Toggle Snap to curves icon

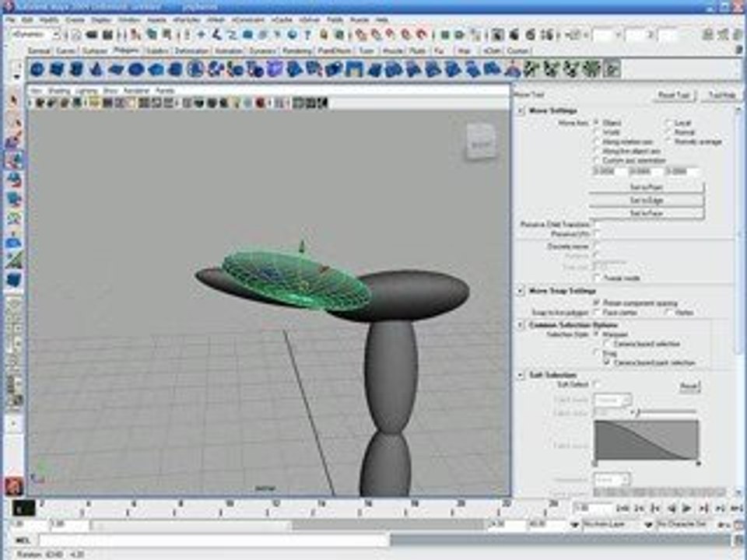pyautogui.click(x=377, y=34)
